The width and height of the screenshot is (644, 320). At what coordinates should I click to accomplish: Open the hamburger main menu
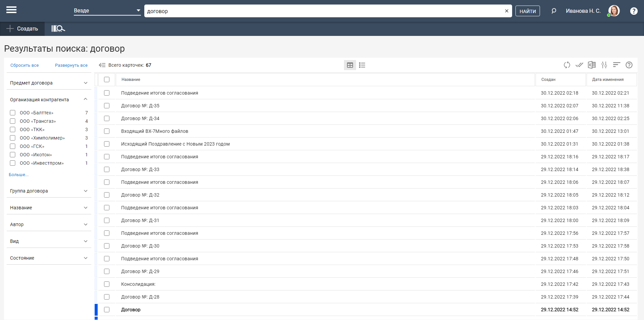coord(11,10)
